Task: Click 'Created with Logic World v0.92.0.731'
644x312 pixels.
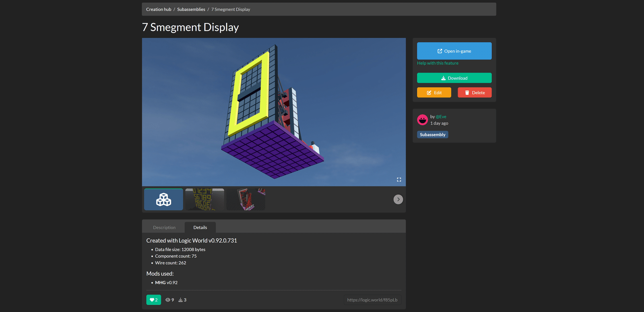Action: (x=192, y=240)
